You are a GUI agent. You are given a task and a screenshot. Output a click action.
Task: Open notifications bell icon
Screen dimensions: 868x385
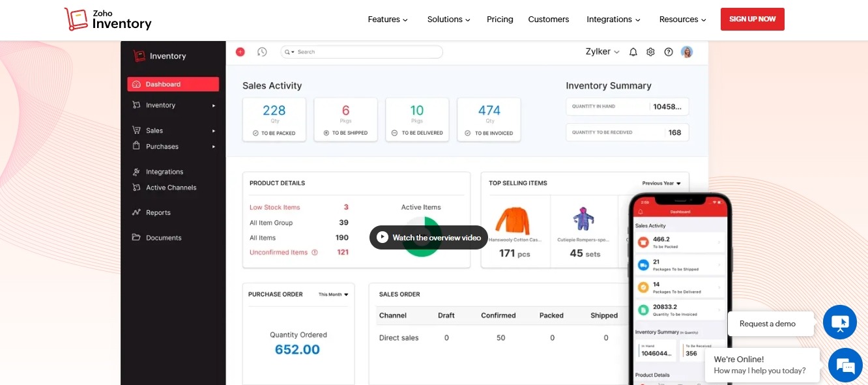633,52
